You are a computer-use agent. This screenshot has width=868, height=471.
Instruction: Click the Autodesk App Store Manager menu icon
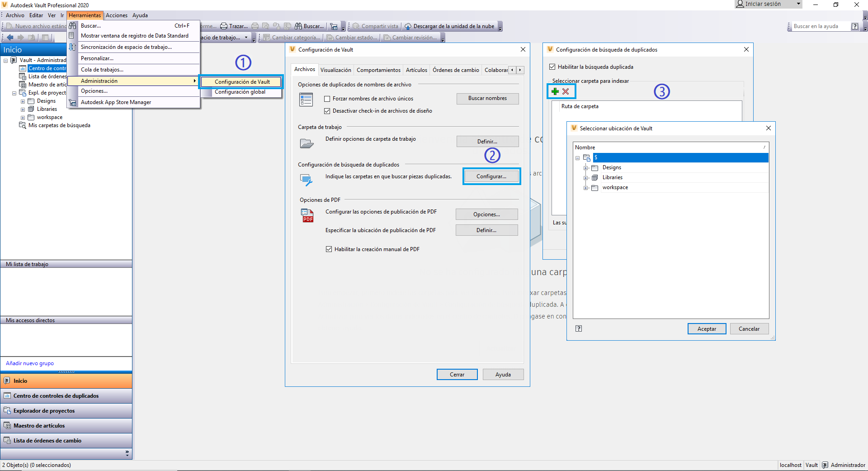click(x=72, y=102)
